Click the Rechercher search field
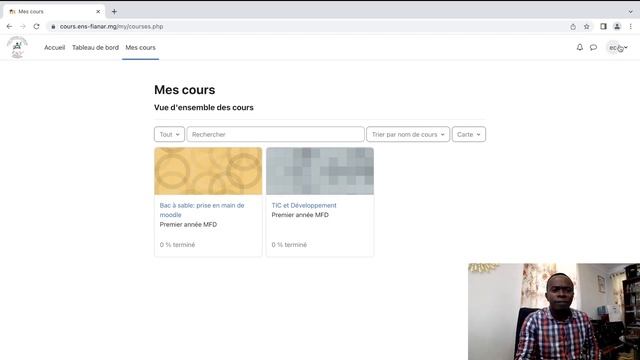The width and height of the screenshot is (640, 360). coord(276,134)
